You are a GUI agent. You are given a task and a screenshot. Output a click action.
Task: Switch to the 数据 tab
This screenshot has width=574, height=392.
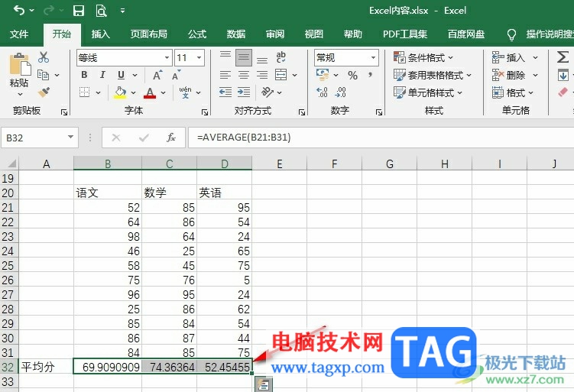click(235, 34)
